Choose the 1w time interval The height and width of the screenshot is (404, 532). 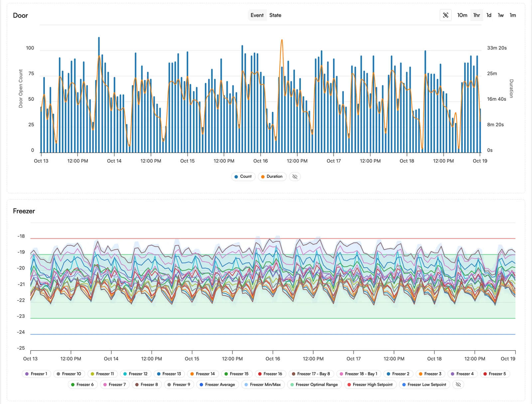click(x=501, y=15)
